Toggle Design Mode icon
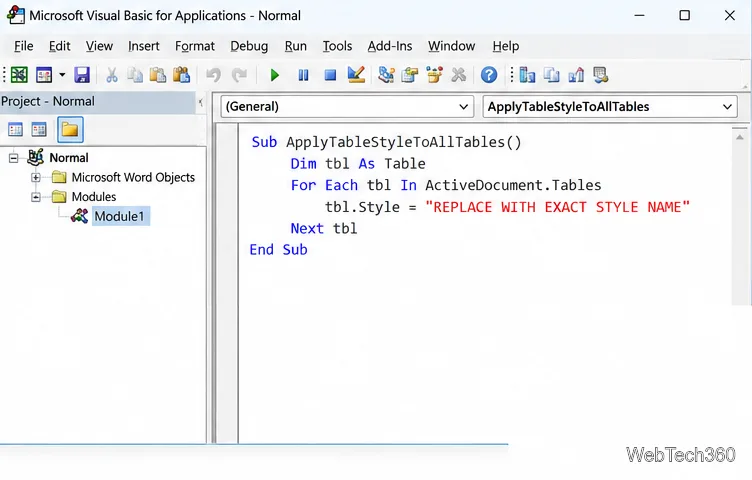Screen dimensions: 752x480 coord(356,75)
